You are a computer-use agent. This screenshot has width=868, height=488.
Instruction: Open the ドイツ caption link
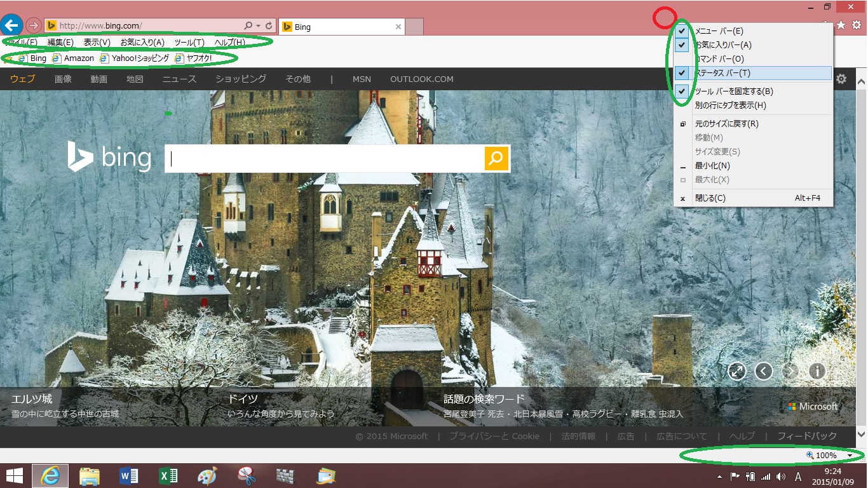click(243, 399)
